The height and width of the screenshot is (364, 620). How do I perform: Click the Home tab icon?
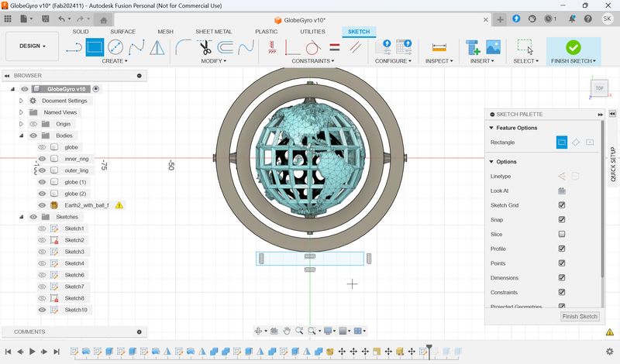[104, 20]
